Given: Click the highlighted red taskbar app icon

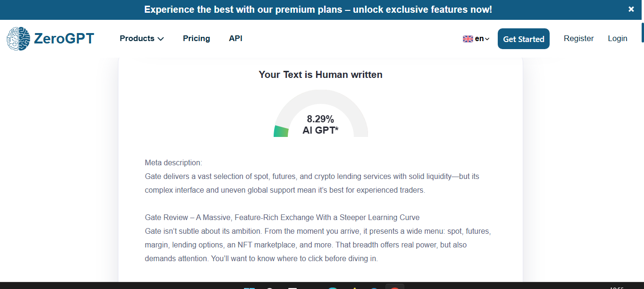Looking at the screenshot, I should point(395,288).
